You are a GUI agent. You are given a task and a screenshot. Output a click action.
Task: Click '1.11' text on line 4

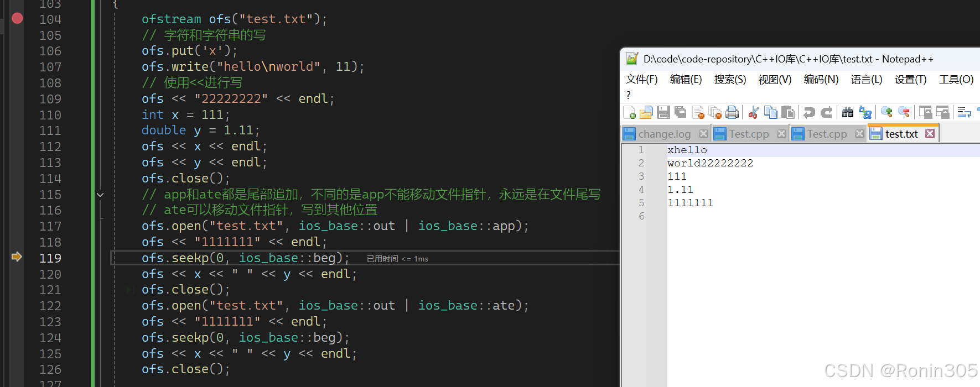pos(680,190)
